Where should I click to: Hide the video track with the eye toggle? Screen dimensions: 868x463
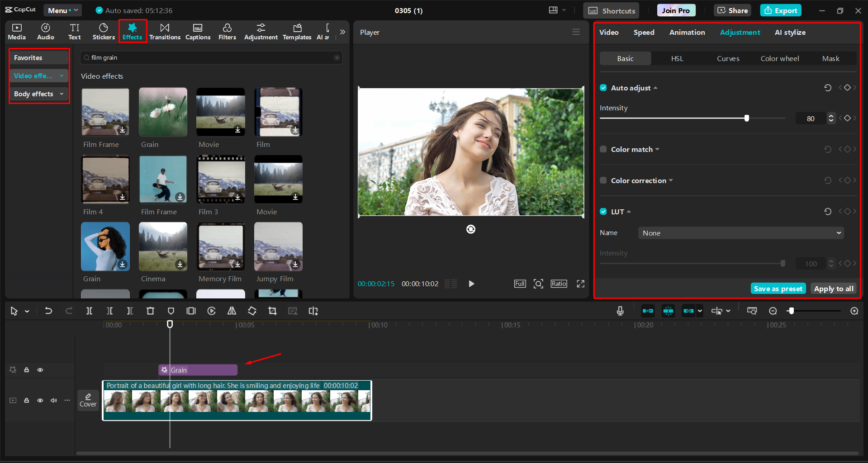point(40,400)
